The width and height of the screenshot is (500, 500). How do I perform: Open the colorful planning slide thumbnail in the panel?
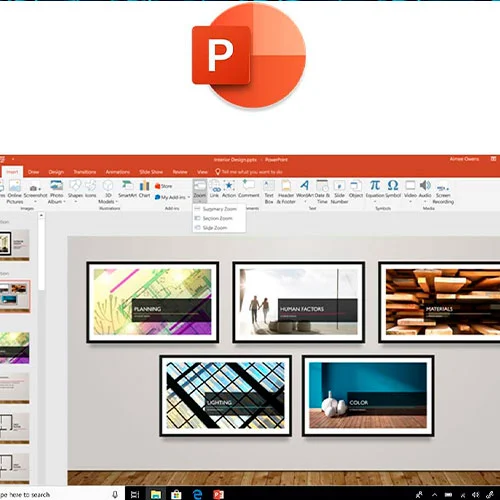[14, 348]
